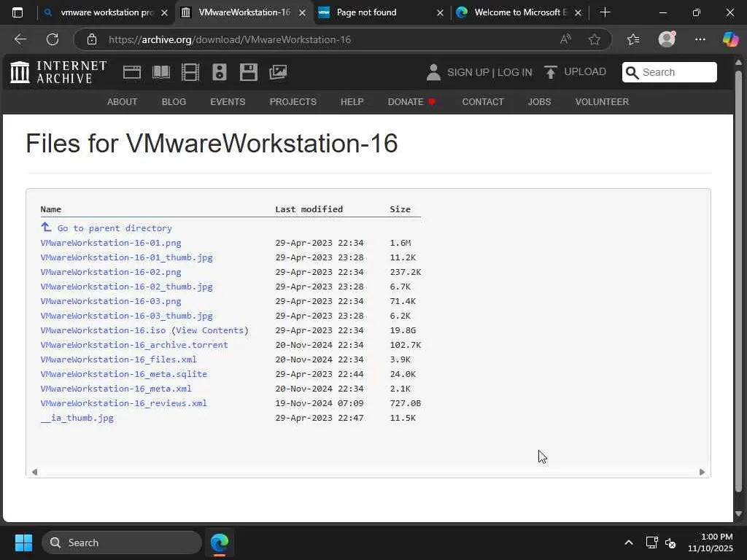Click the up-arrow icon before Go to parent directory
The width and height of the screenshot is (747, 560).
(46, 227)
